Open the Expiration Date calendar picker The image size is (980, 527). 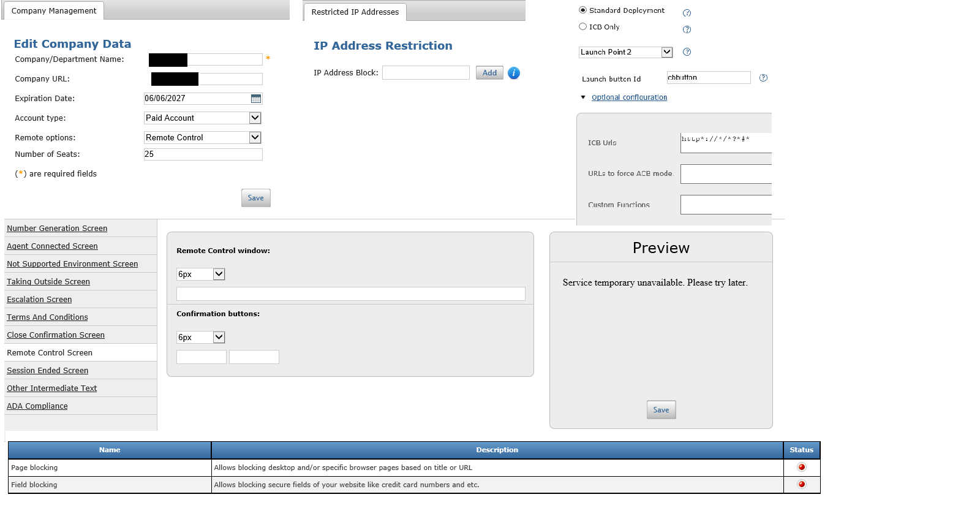[x=256, y=99]
